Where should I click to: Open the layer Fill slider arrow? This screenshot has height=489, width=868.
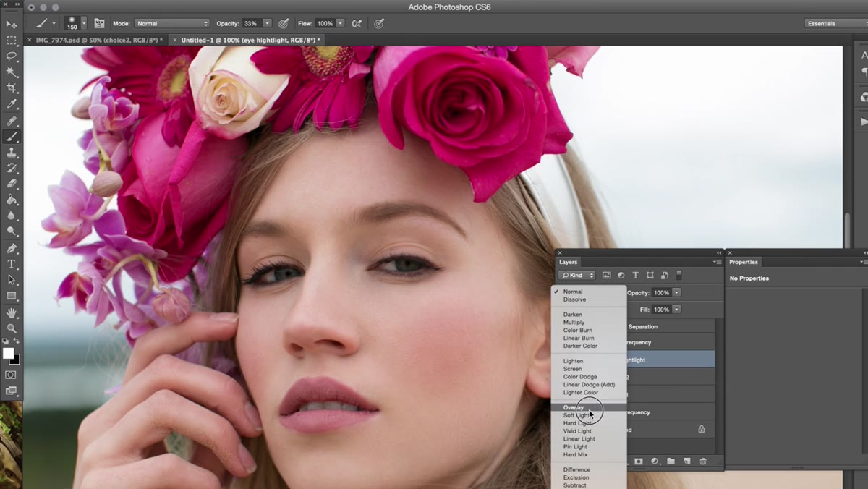676,310
